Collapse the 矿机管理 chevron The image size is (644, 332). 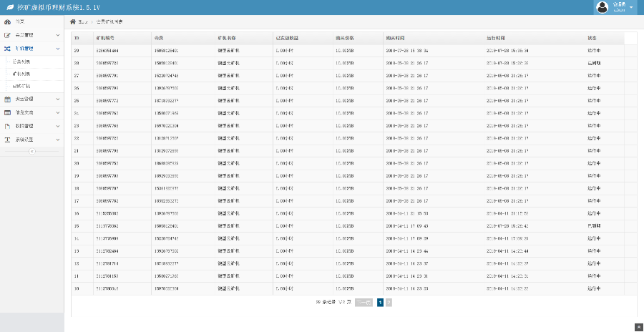point(58,49)
